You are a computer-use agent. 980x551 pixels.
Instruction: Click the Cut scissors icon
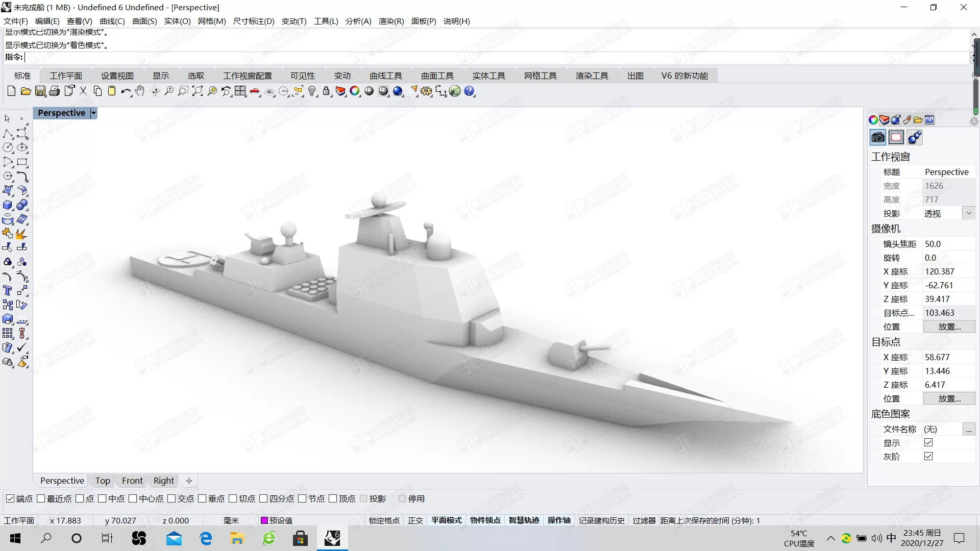click(83, 91)
